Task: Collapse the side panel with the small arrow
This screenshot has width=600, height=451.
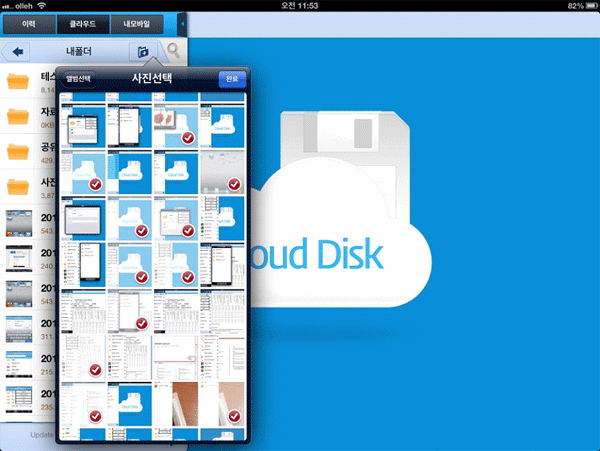Action: tap(183, 24)
